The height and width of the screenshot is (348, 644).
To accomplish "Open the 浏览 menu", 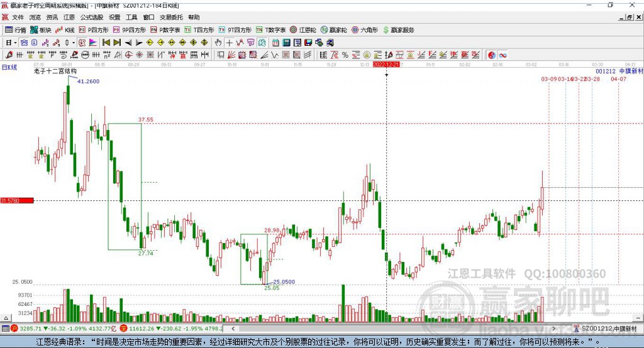I will (x=35, y=17).
